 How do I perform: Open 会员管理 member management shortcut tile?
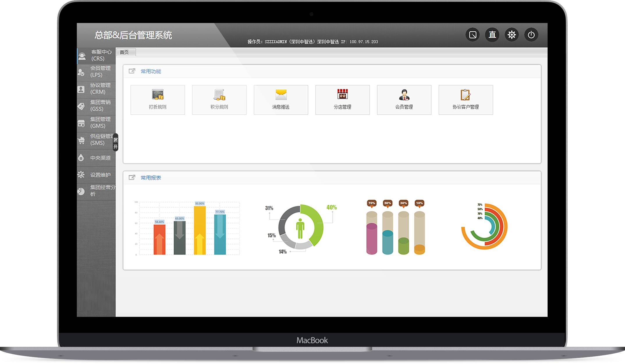[x=404, y=100]
